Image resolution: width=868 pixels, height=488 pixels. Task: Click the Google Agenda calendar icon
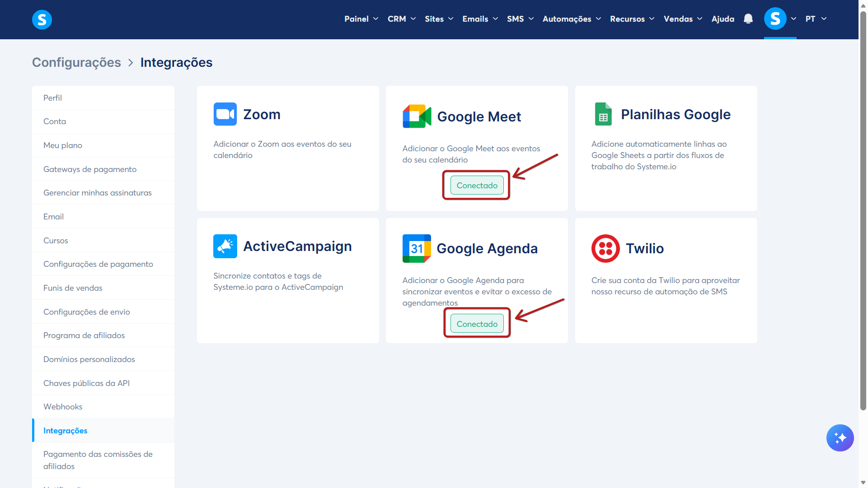click(417, 249)
